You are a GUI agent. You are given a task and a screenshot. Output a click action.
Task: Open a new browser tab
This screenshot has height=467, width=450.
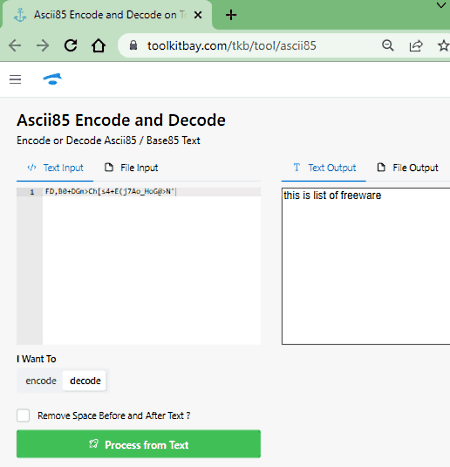231,15
